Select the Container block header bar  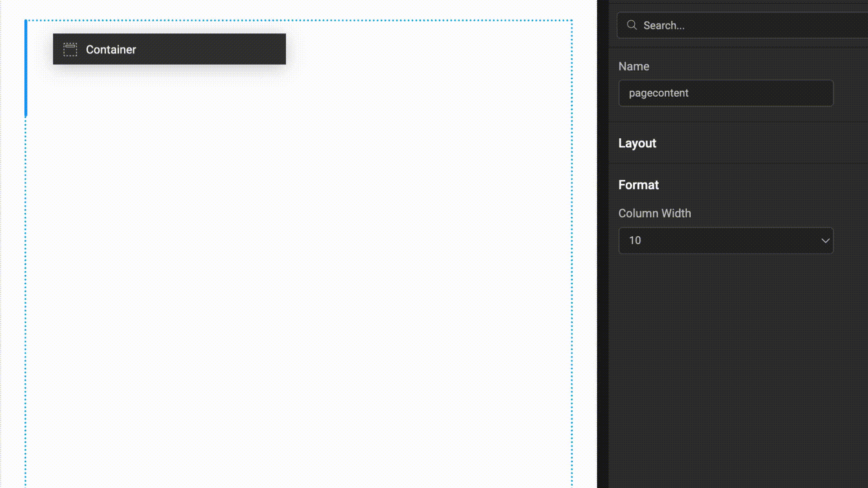coord(169,49)
